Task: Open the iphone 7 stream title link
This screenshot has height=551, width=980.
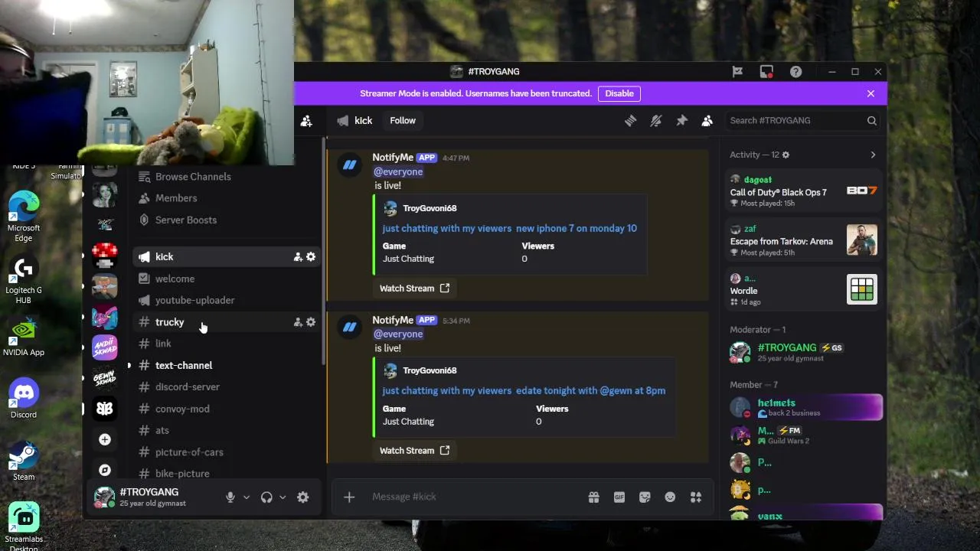Action: [x=509, y=229]
